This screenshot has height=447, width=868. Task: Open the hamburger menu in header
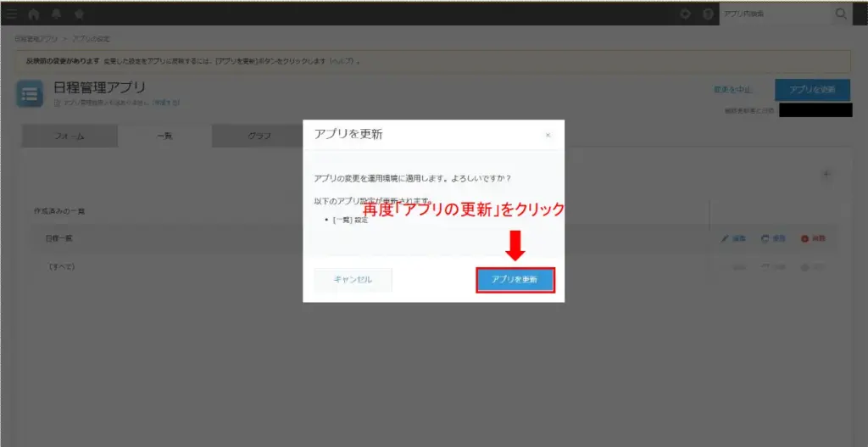coord(12,14)
